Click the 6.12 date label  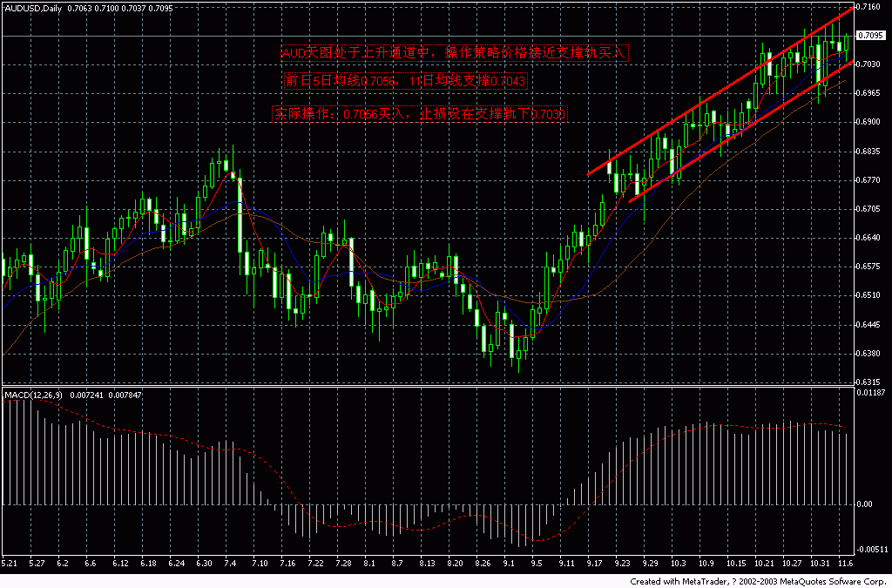[x=120, y=563]
